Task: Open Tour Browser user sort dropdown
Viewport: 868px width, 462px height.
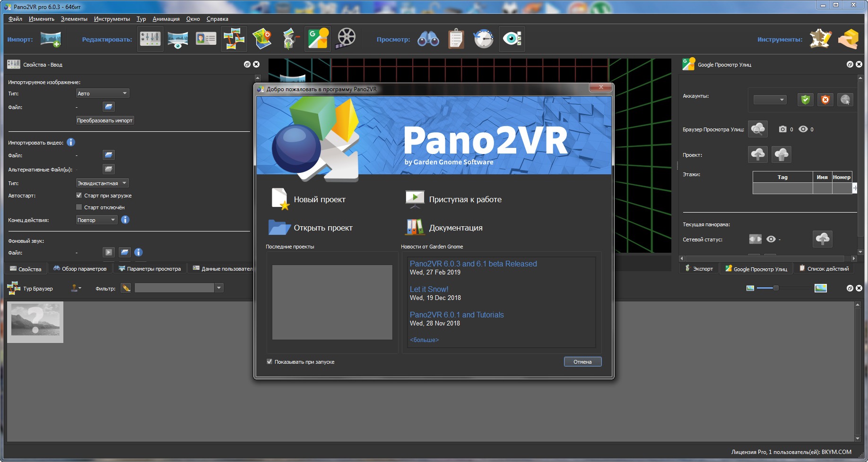Action: [x=76, y=288]
